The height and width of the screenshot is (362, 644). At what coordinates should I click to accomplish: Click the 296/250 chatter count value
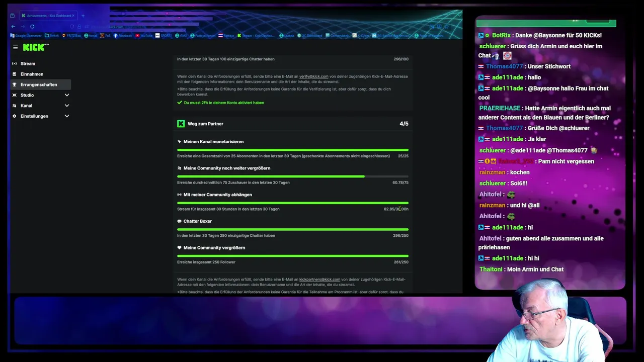401,236
